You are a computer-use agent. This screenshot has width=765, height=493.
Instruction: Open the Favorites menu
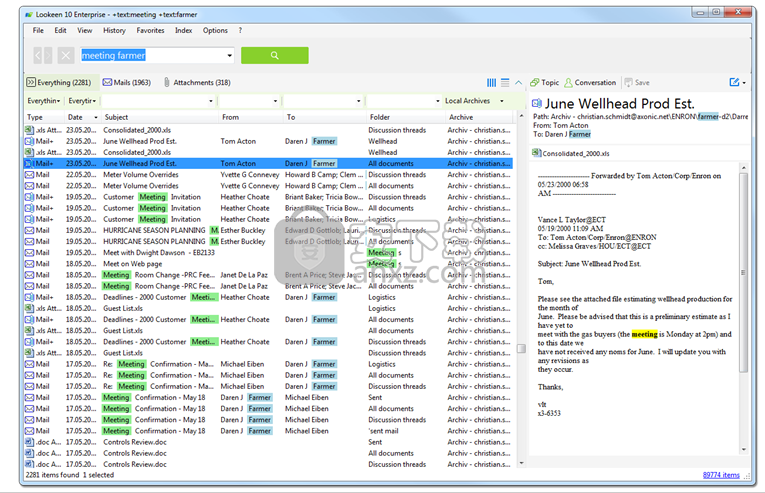(x=150, y=30)
